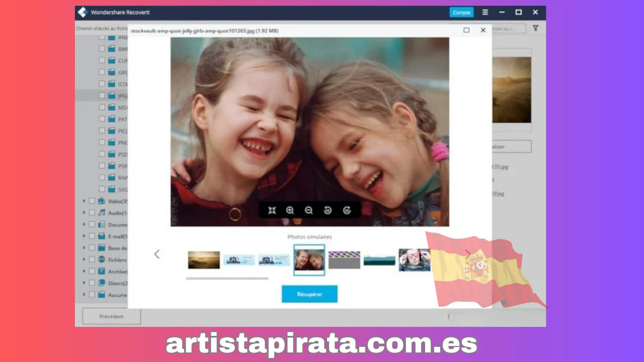Select the sunset landscape thumbnail
The image size is (644, 362).
[204, 260]
